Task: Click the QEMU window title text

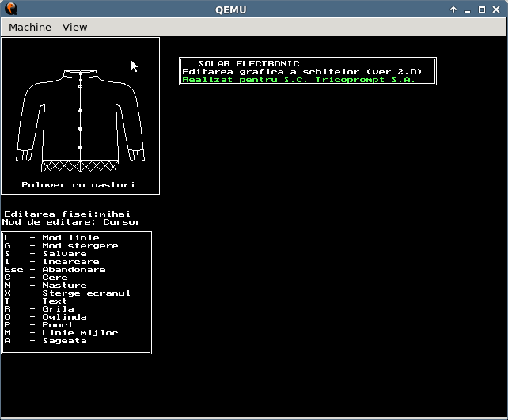Action: 231,9
